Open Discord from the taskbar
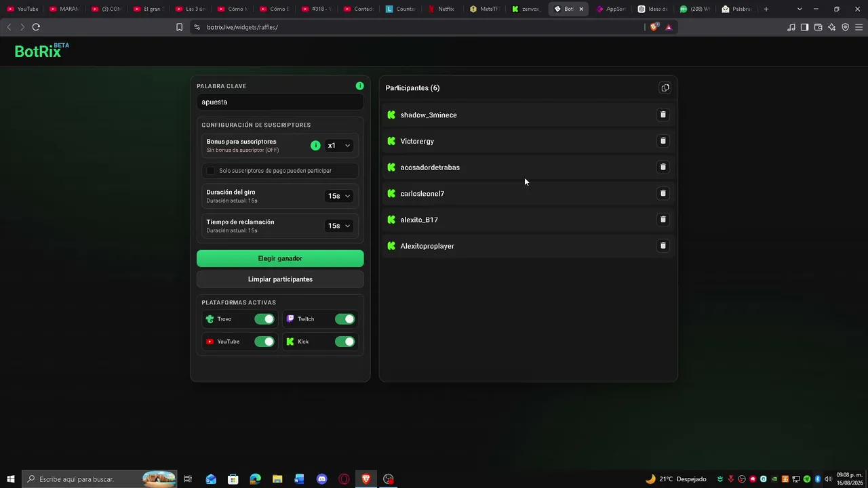Screen dimensions: 868x488 point(321,479)
